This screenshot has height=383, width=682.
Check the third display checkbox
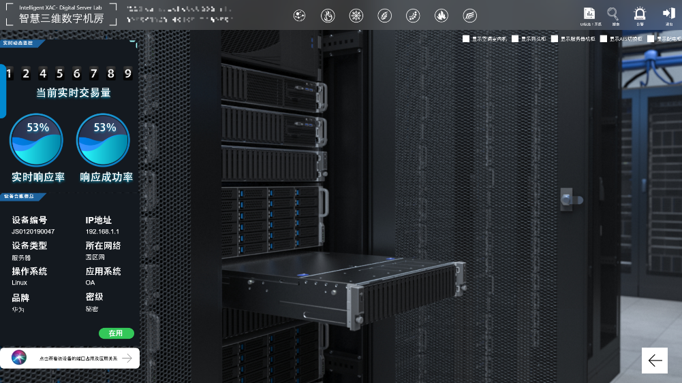tap(555, 39)
